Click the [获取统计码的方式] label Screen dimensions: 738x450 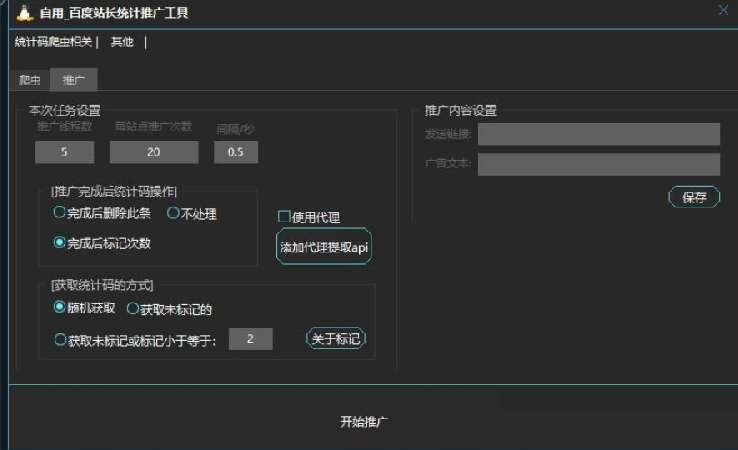tap(102, 285)
